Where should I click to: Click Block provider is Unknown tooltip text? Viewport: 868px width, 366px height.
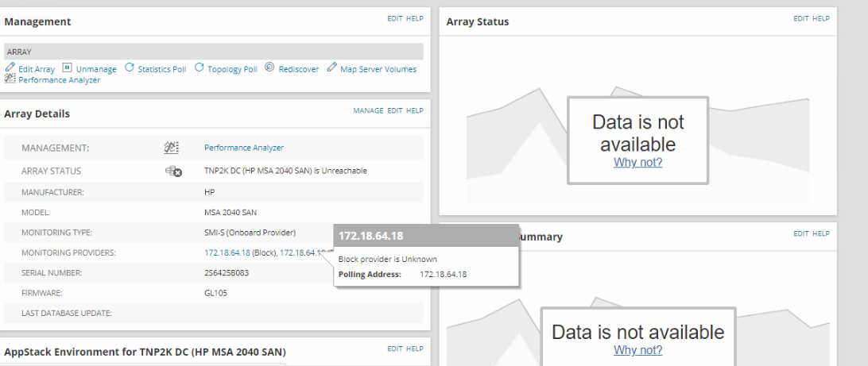tap(388, 259)
